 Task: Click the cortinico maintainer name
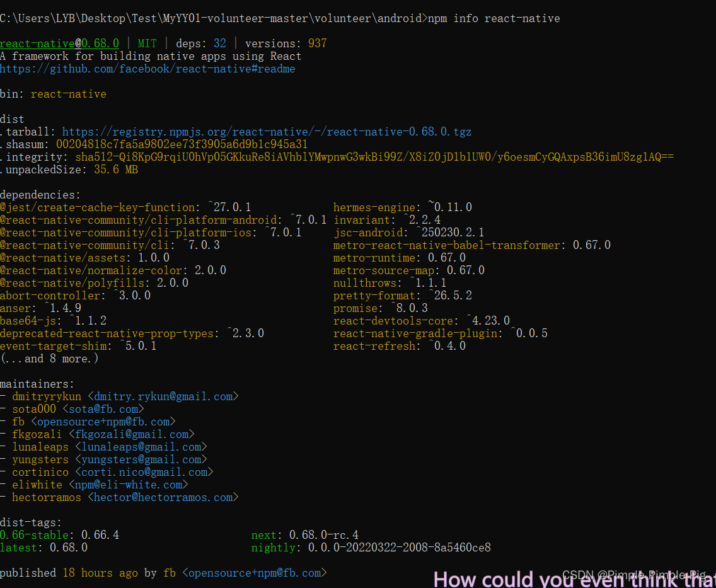tap(40, 472)
